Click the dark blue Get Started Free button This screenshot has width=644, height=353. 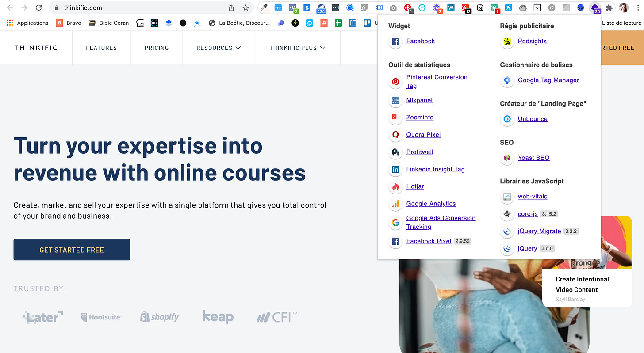[x=72, y=250]
